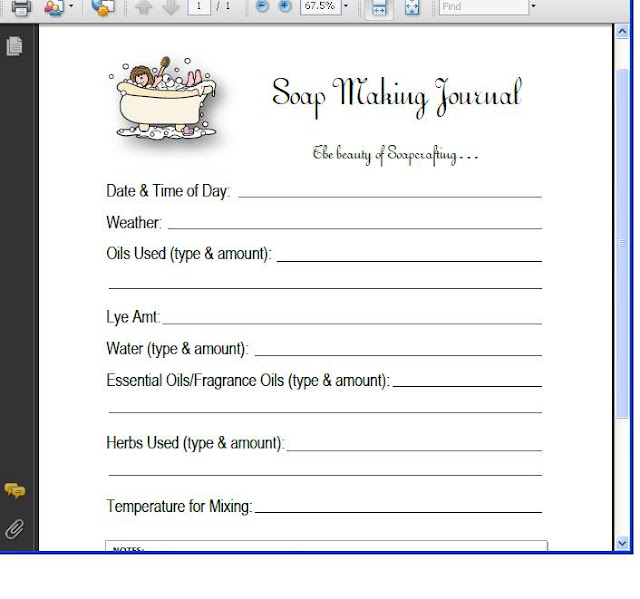Click the collaborate people icon

coord(54,7)
